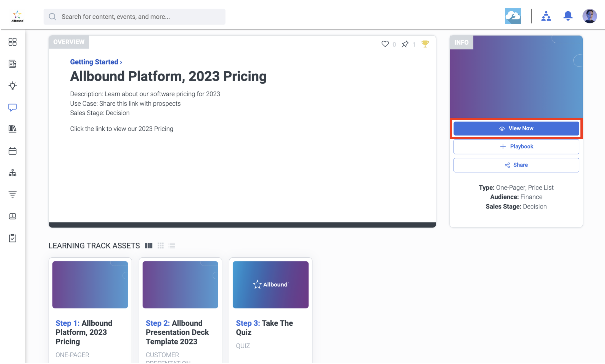Click the 'Type: One-Pager, Price List' text
The width and height of the screenshot is (605, 364).
point(516,188)
